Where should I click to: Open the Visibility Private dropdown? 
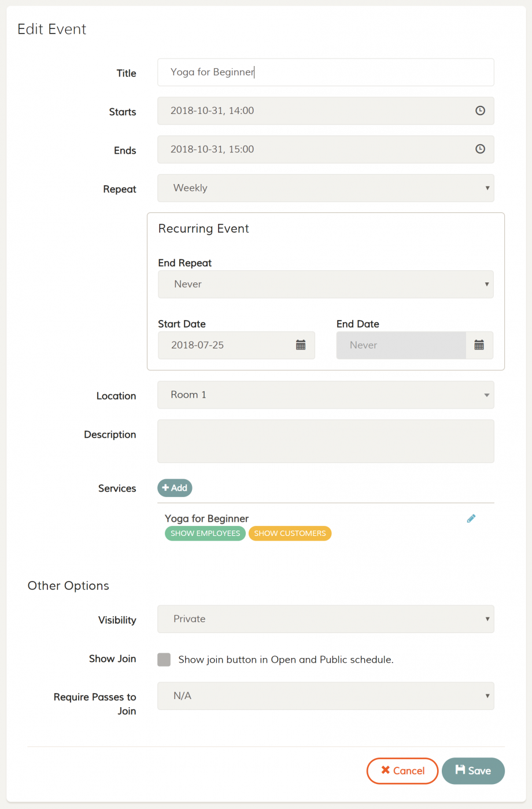pos(326,619)
